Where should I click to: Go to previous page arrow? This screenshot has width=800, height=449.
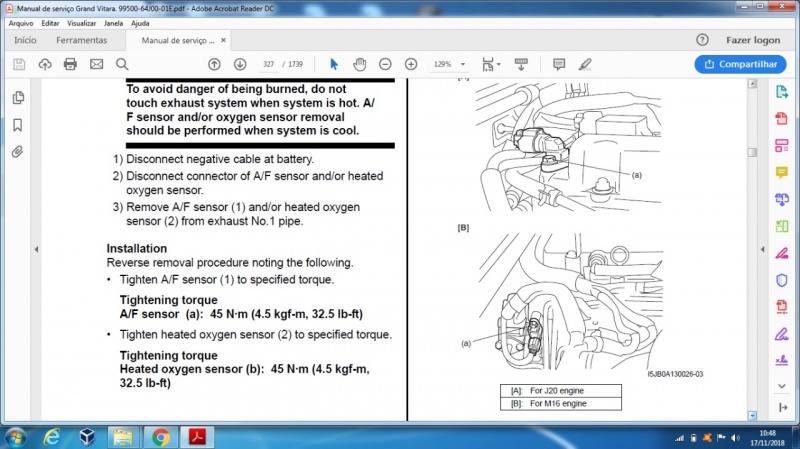tap(214, 64)
